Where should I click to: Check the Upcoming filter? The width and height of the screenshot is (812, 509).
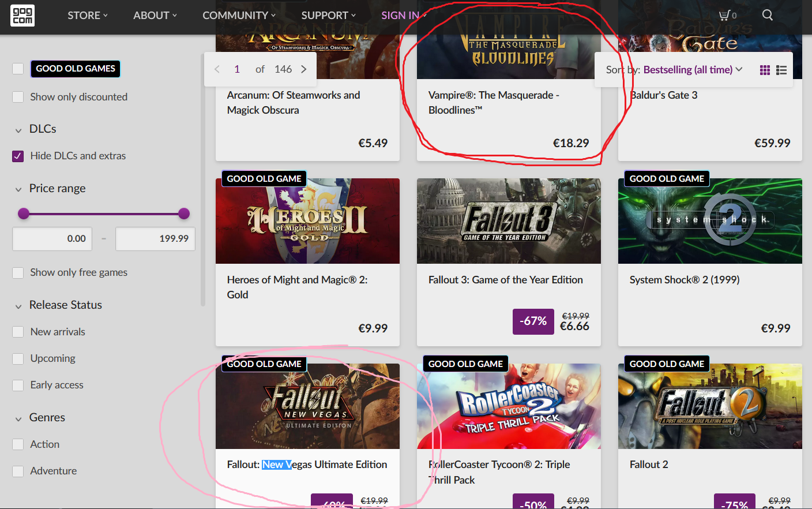[18, 358]
